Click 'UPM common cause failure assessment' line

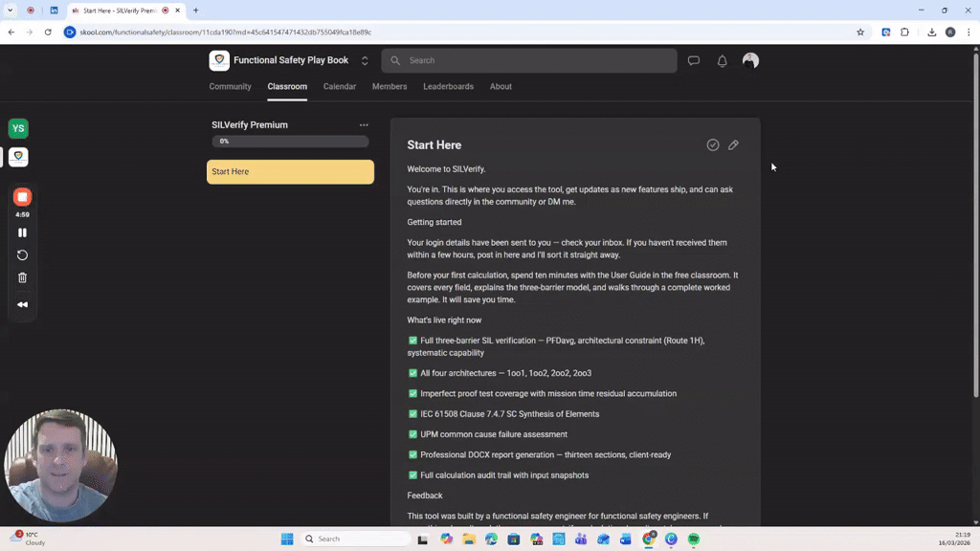[x=494, y=434]
